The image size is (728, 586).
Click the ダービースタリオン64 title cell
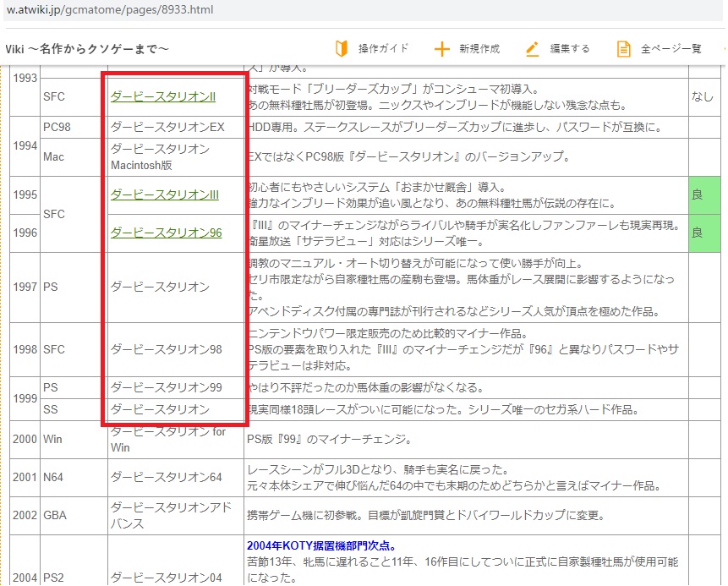coord(176,478)
